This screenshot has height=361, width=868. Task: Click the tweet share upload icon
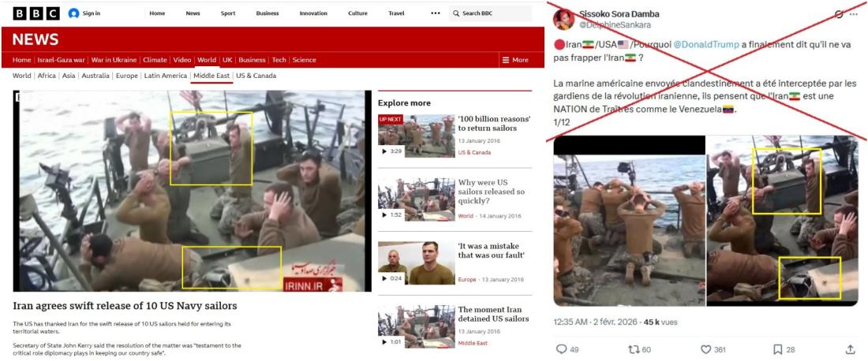coord(850,349)
